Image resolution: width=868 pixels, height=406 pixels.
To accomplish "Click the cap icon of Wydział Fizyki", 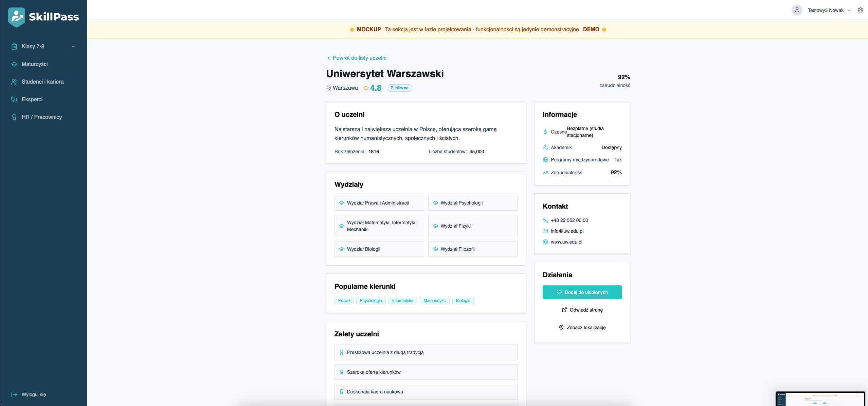I will 435,226.
